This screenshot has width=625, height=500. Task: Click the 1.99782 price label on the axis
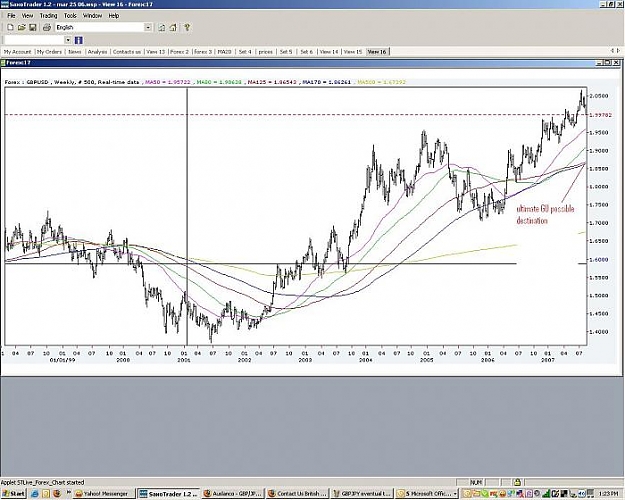pos(601,115)
